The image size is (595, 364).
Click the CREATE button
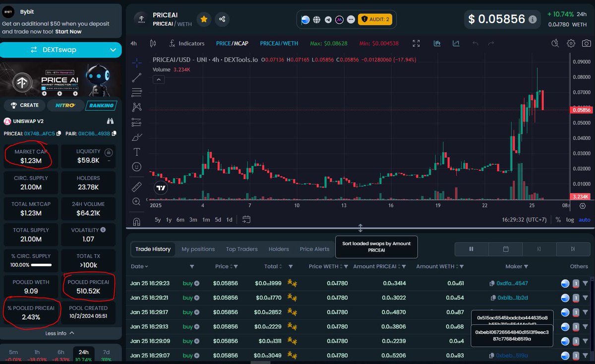click(24, 105)
